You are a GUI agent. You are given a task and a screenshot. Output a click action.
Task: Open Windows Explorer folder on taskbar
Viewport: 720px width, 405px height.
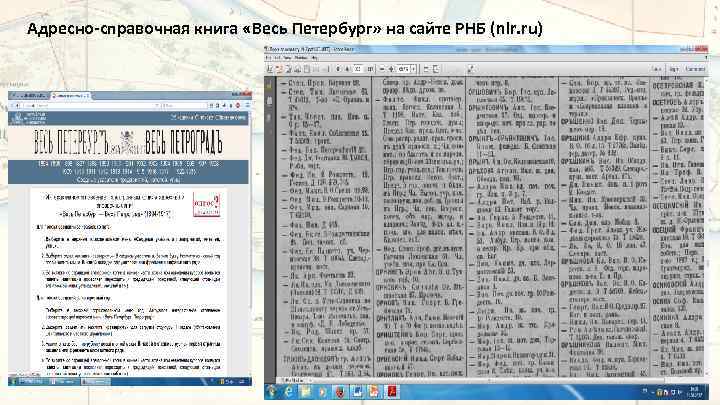click(x=306, y=392)
